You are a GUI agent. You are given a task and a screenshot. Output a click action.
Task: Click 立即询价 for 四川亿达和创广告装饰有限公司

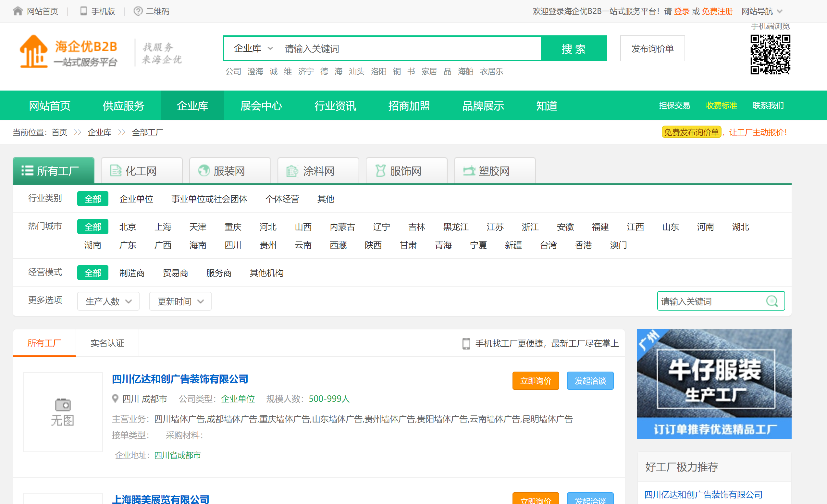[536, 381]
